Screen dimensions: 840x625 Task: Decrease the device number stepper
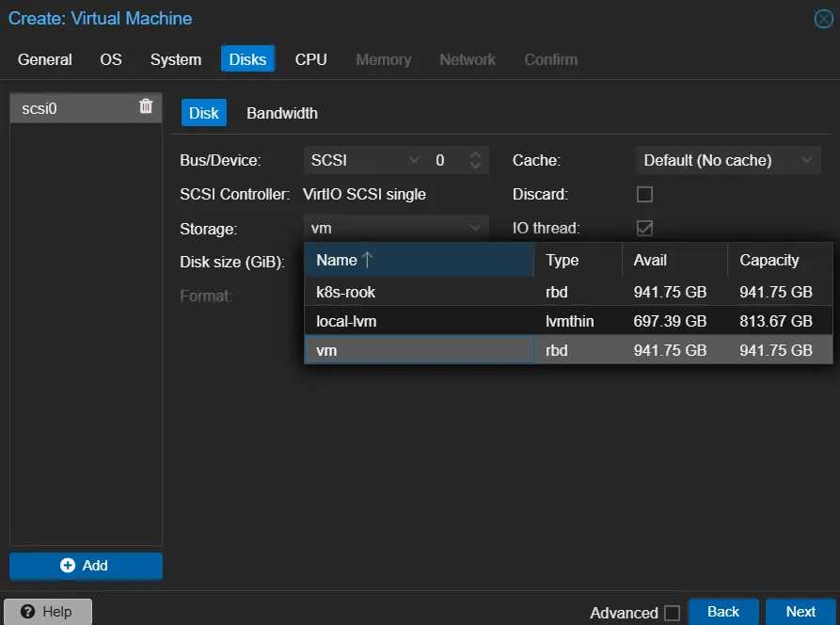point(475,165)
